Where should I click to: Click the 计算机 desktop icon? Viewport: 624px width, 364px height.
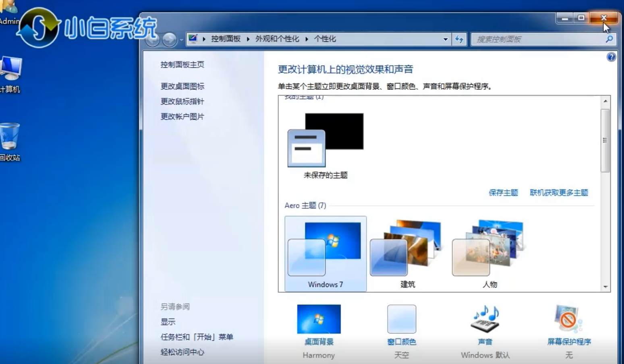[10, 74]
